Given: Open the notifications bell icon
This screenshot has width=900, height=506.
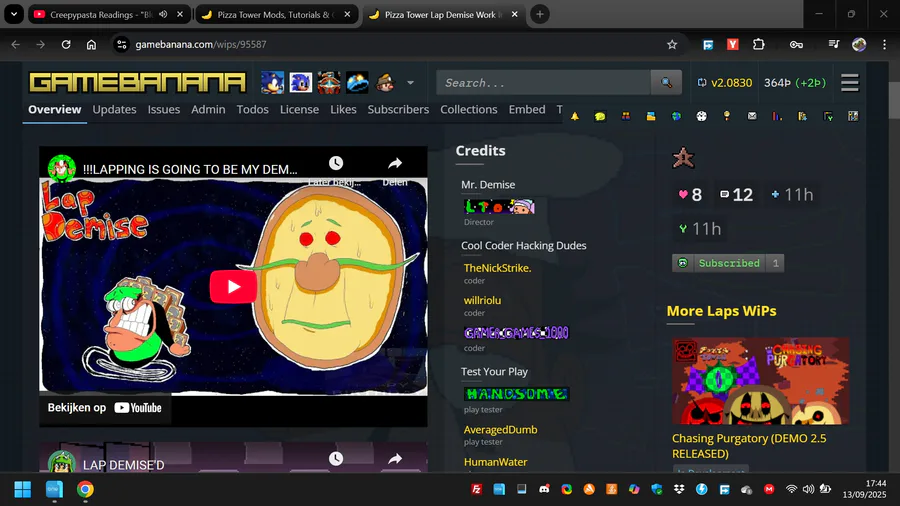Looking at the screenshot, I should click(x=575, y=116).
